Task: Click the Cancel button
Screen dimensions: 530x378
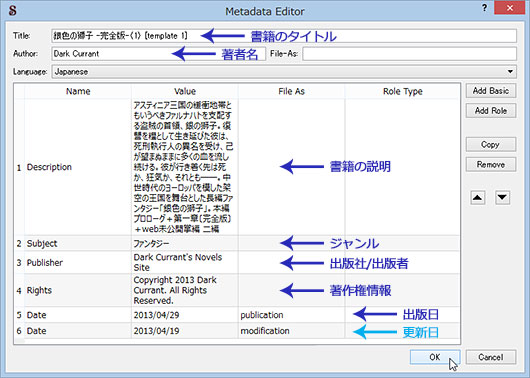Action: pyautogui.click(x=491, y=357)
